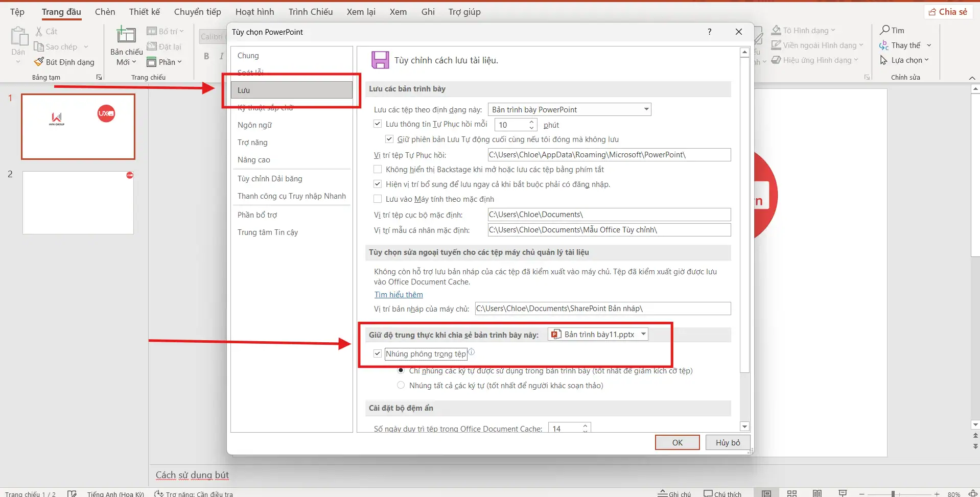Click the Find (Tìm) magnifier icon
The width and height of the screenshot is (980, 497).
[x=885, y=30]
